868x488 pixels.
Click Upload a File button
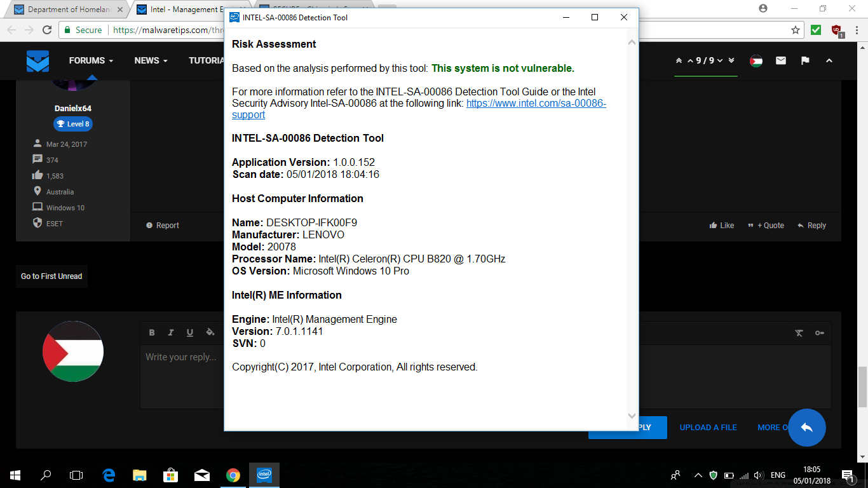tap(709, 428)
